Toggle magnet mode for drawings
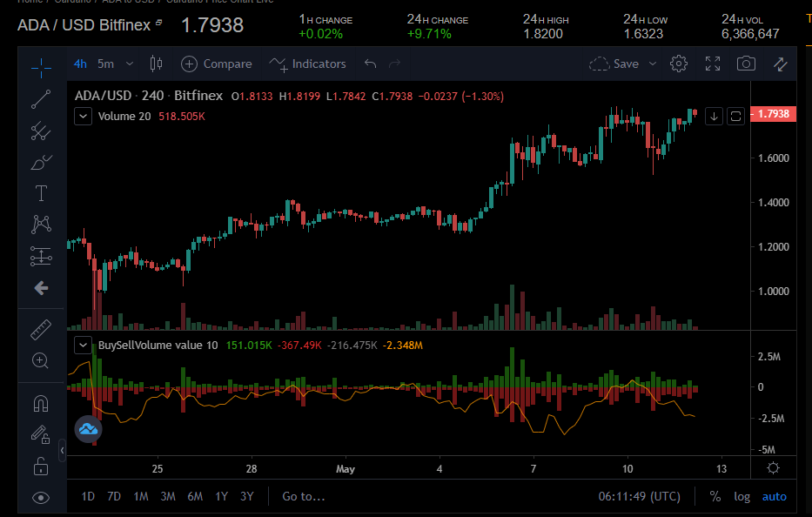The width and height of the screenshot is (812, 517). click(x=41, y=403)
